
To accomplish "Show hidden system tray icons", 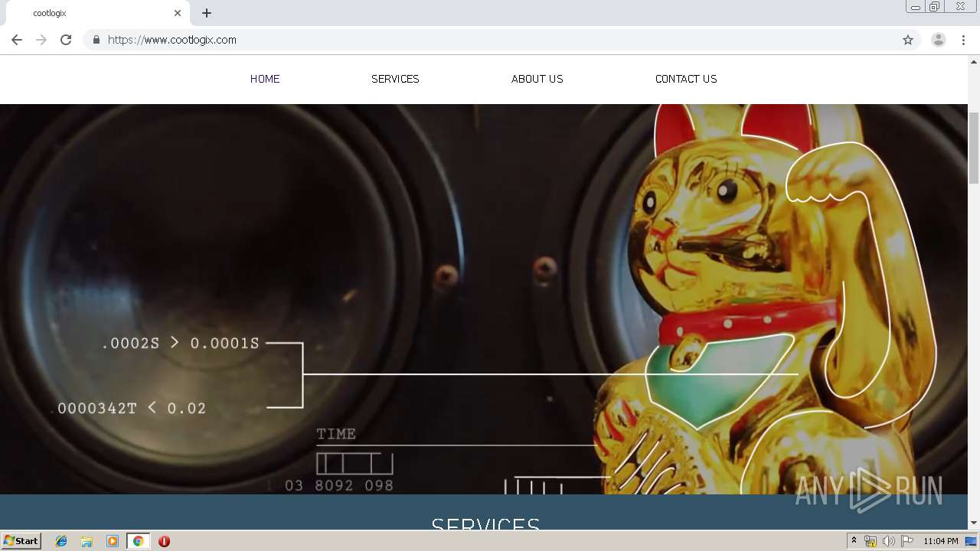I will click(x=854, y=541).
